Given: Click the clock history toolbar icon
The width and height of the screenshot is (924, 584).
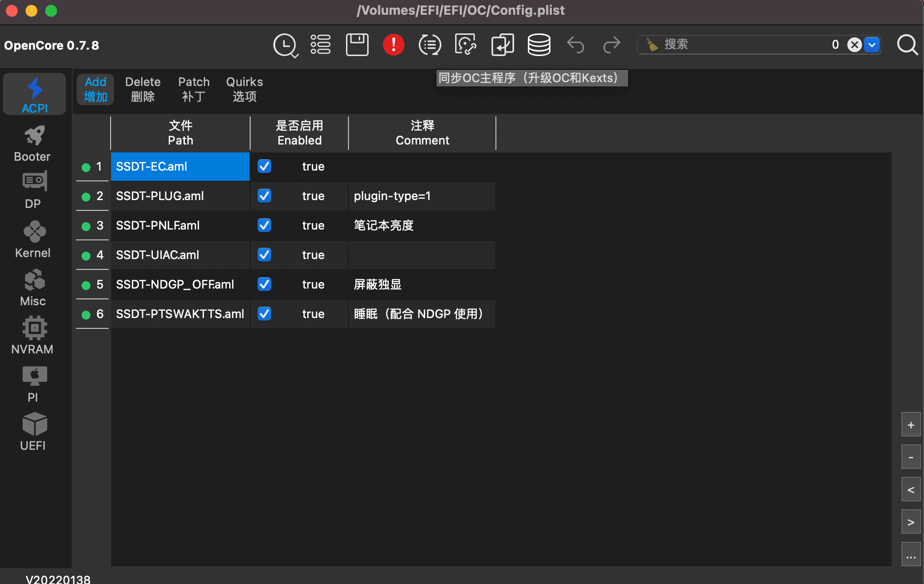Looking at the screenshot, I should pos(285,45).
